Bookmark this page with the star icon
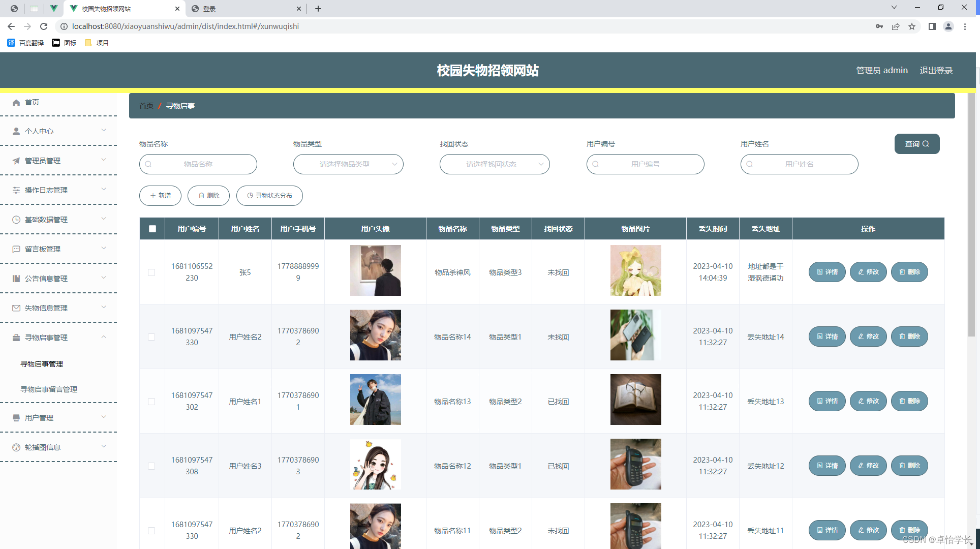The width and height of the screenshot is (980, 549). point(912,26)
